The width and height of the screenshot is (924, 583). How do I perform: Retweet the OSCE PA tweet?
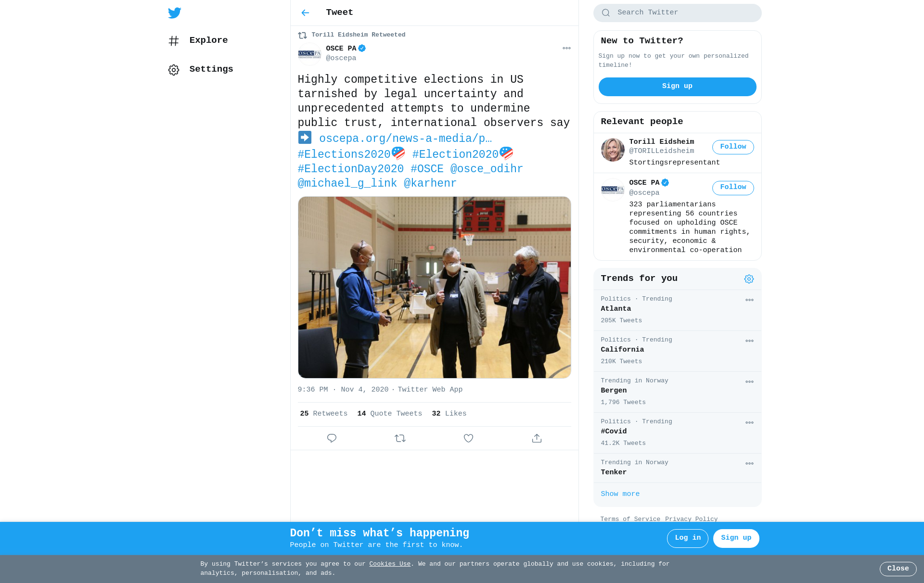click(x=400, y=438)
